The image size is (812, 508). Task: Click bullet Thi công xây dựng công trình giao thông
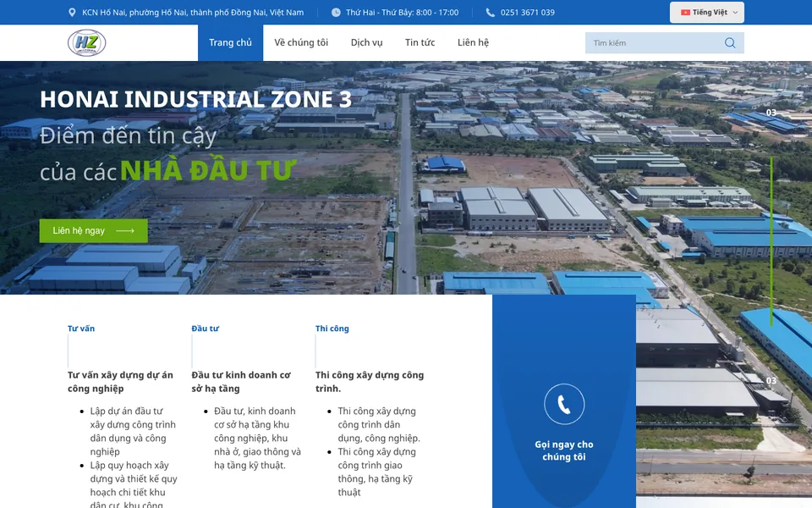pyautogui.click(x=376, y=472)
